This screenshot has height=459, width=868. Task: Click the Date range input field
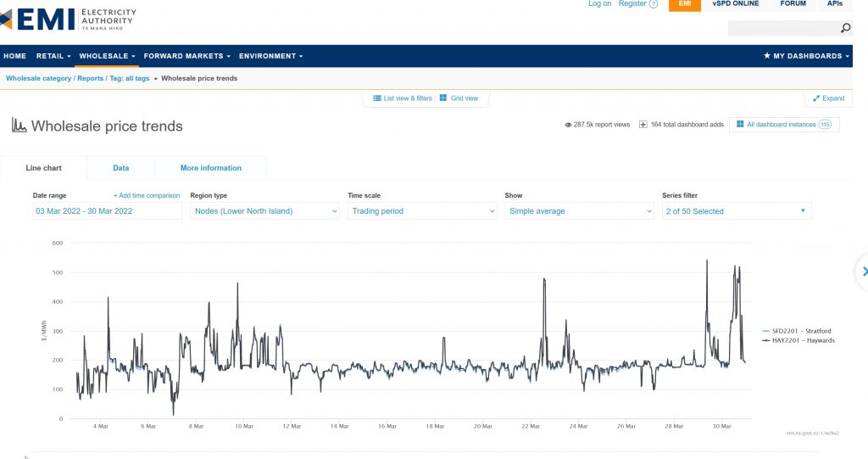coord(106,211)
